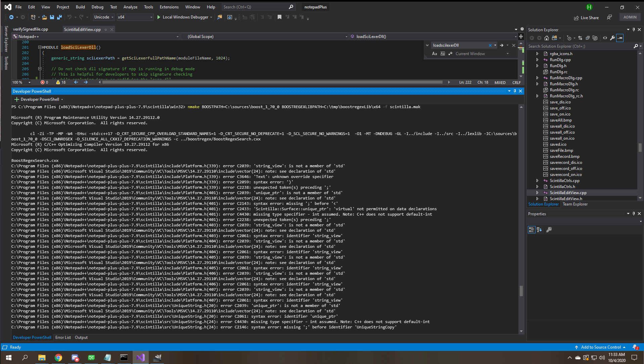Open the Build menu
The width and height of the screenshot is (644, 364).
pyautogui.click(x=80, y=7)
